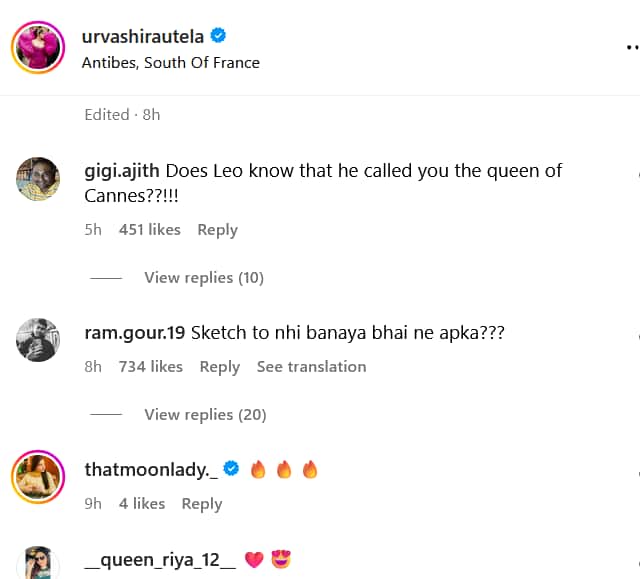Reply to gigi.ajith's comment
The width and height of the screenshot is (640, 579).
217,230
